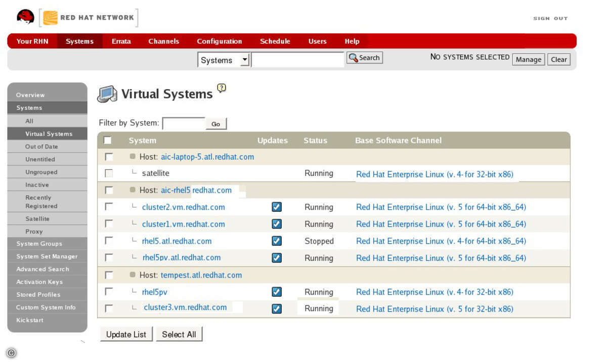Click updates checkmark icon for cluster2.vm.redhat.com
This screenshot has width=607, height=364.
tap(277, 207)
